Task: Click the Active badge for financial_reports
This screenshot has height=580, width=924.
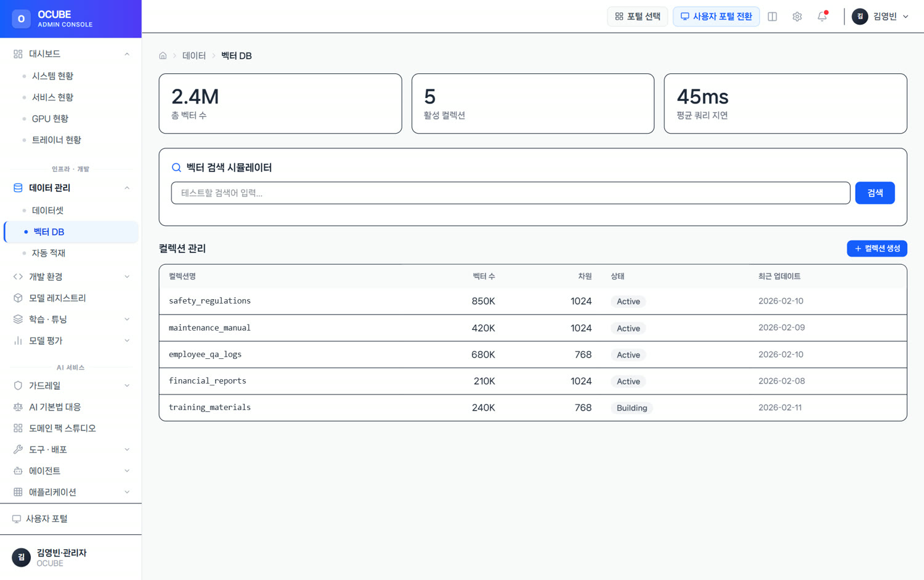Action: [x=628, y=382]
